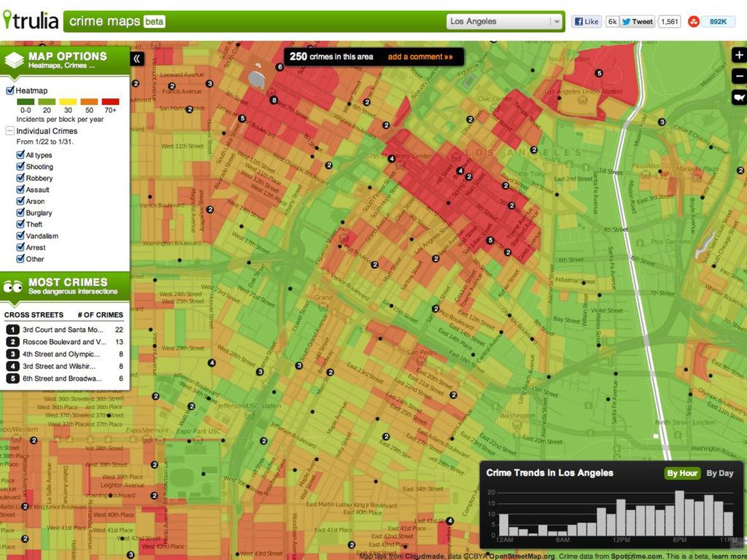Screen dimensions: 747x560
Task: Disable the Assault crime filter
Action: point(20,189)
